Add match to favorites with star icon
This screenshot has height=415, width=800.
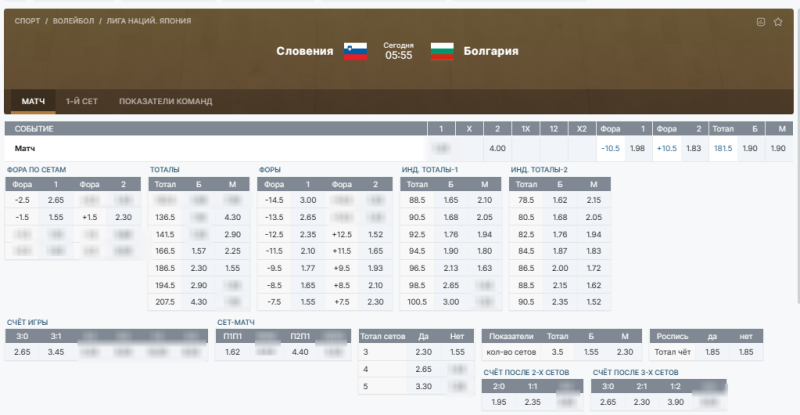click(777, 21)
